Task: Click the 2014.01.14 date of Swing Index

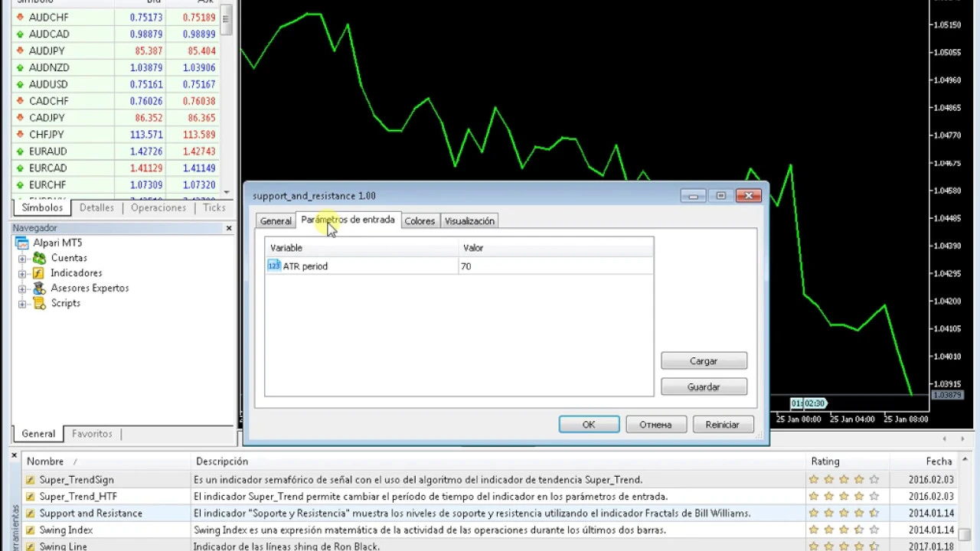Action: pyautogui.click(x=932, y=530)
